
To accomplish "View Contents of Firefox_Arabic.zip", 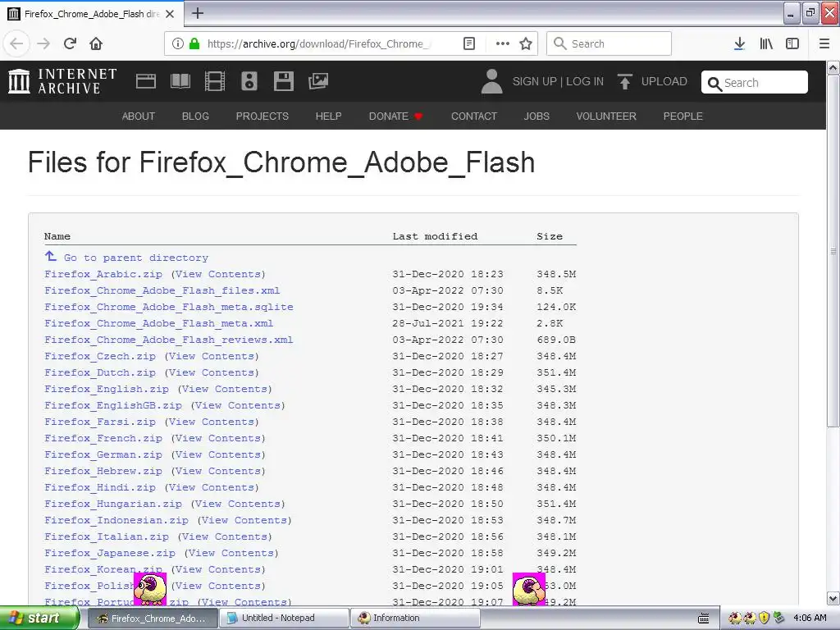I will point(218,274).
